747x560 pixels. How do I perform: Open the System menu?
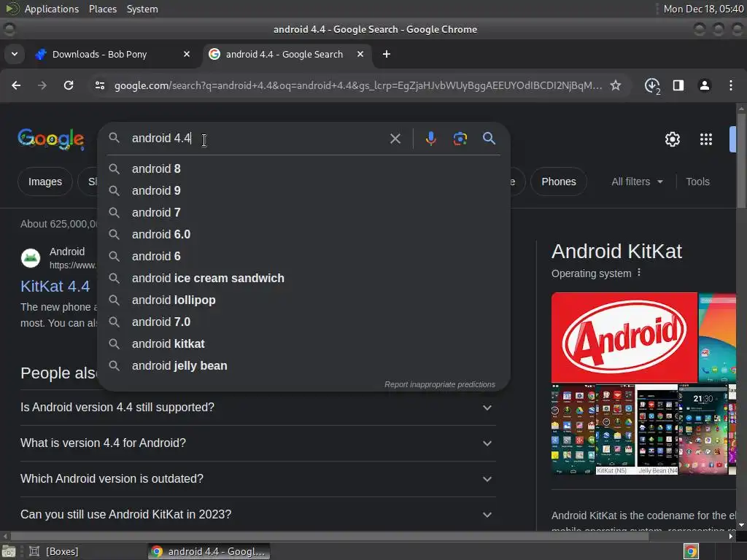[x=142, y=9]
